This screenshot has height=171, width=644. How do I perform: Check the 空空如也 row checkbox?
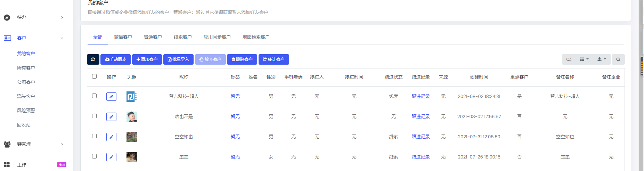[x=94, y=136]
